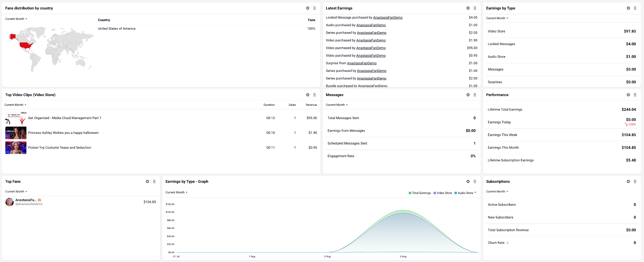Screen dimensions: 644x262
Task: Open Current Month filter in Earnings graph
Action: [176, 192]
